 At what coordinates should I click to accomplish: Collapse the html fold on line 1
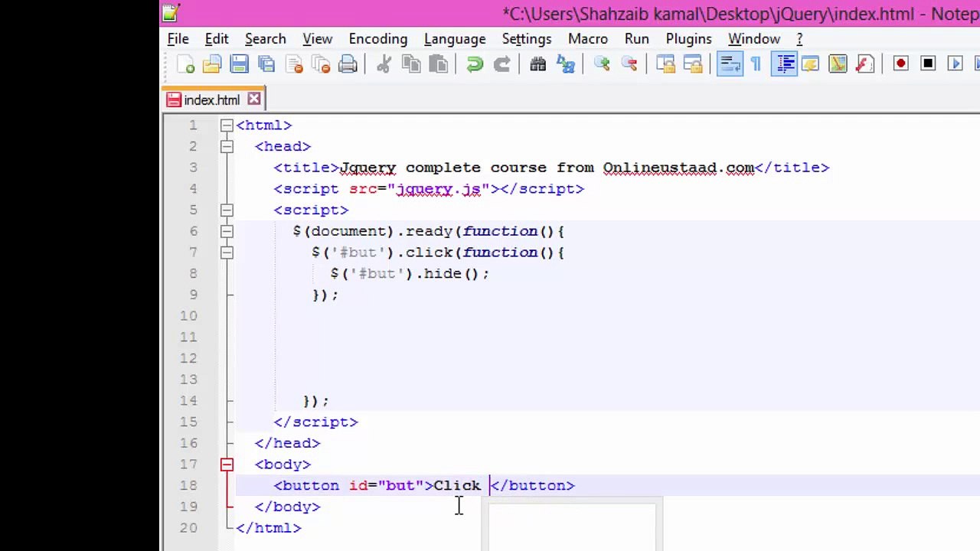click(227, 126)
